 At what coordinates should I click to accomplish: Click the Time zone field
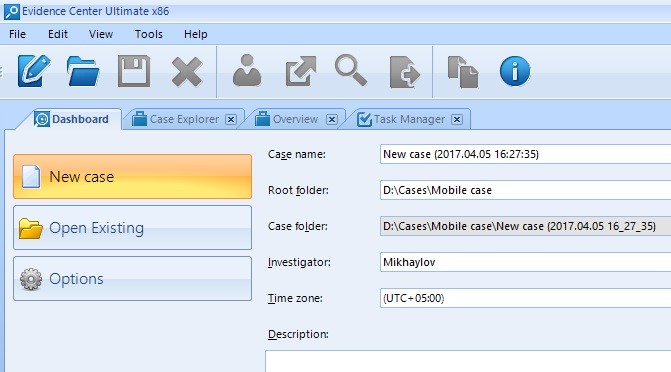tap(526, 298)
